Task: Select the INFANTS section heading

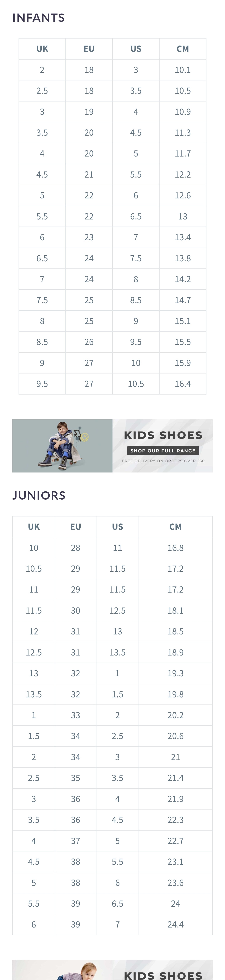Action: (38, 18)
